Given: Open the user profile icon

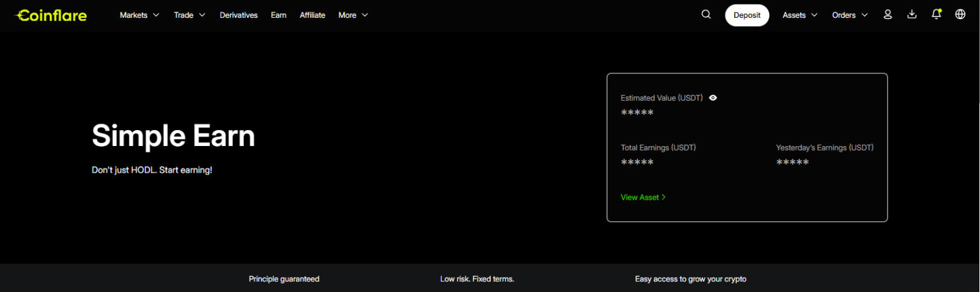Looking at the screenshot, I should tap(887, 15).
